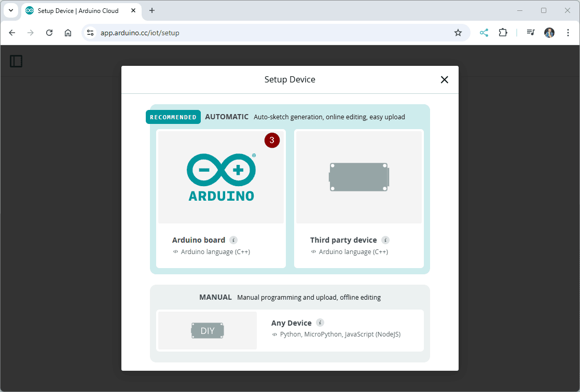The width and height of the screenshot is (580, 392).
Task: Toggle the sidebar panel icon
Action: pyautogui.click(x=16, y=61)
